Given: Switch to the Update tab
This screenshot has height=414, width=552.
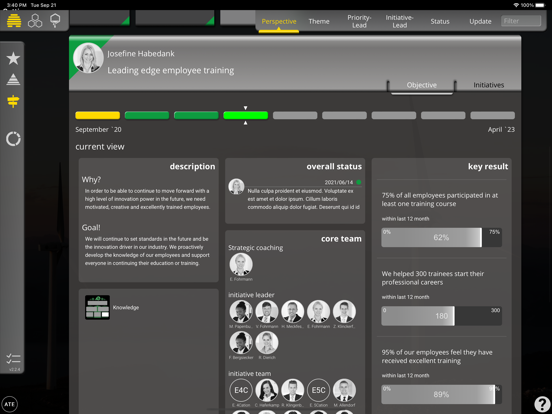Looking at the screenshot, I should pos(480,21).
